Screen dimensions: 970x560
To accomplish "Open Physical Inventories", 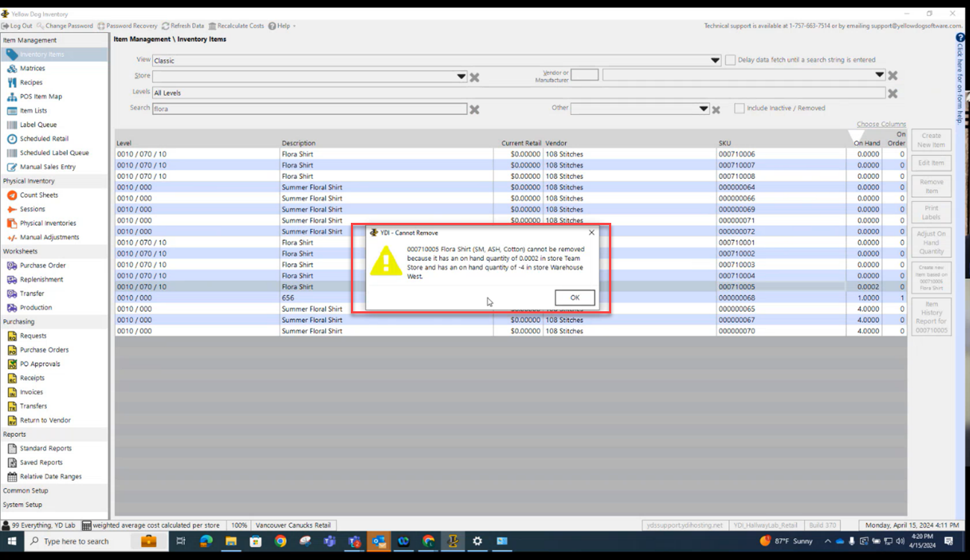I will pyautogui.click(x=47, y=223).
